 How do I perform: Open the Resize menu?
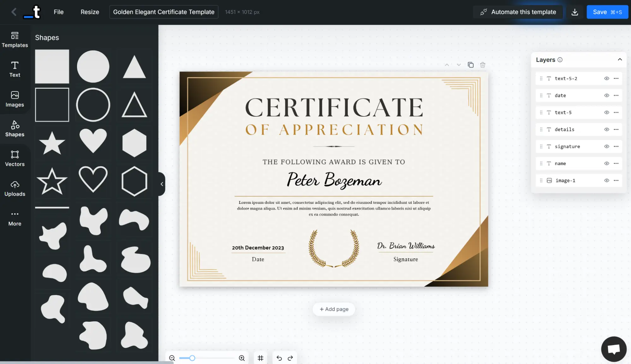90,12
